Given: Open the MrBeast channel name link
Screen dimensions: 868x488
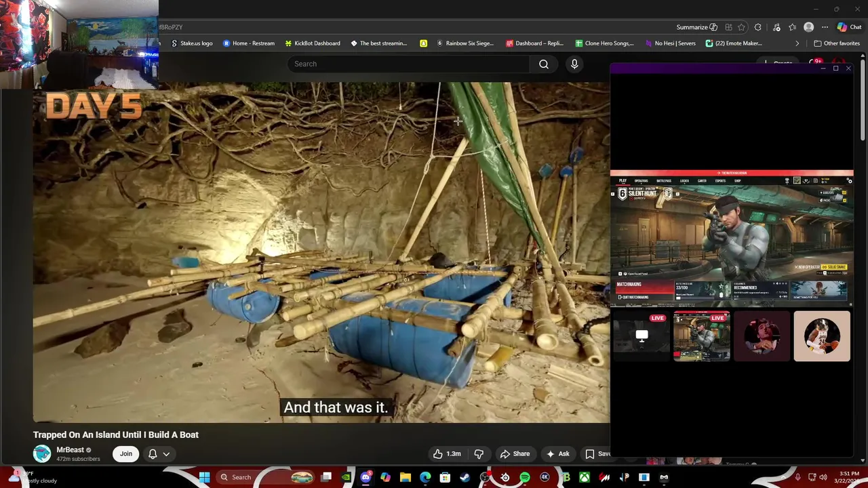Looking at the screenshot, I should click(71, 450).
